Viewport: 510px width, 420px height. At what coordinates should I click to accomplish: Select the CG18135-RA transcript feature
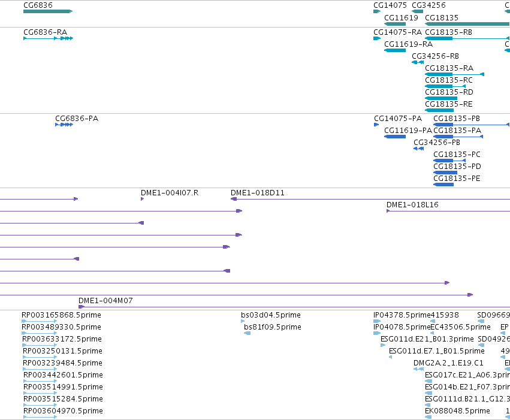pos(454,74)
